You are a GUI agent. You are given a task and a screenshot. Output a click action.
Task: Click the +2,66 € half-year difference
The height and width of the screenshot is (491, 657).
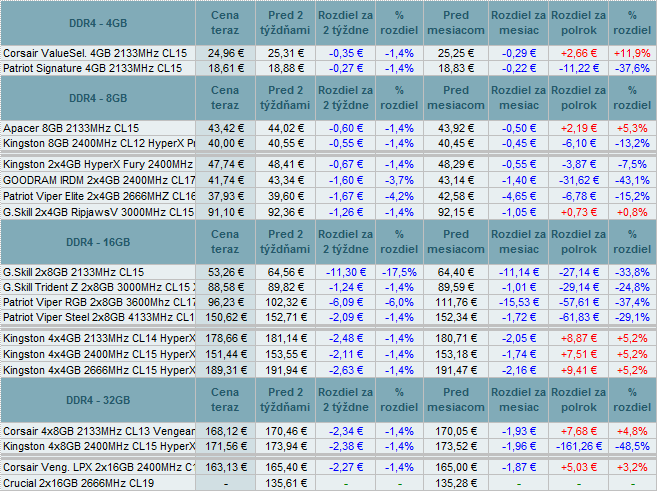tap(579, 53)
